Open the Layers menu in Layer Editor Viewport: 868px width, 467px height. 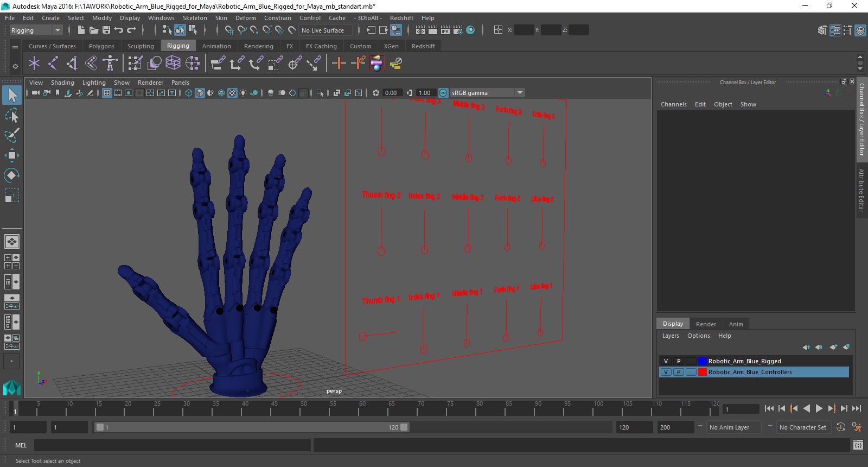coord(671,336)
